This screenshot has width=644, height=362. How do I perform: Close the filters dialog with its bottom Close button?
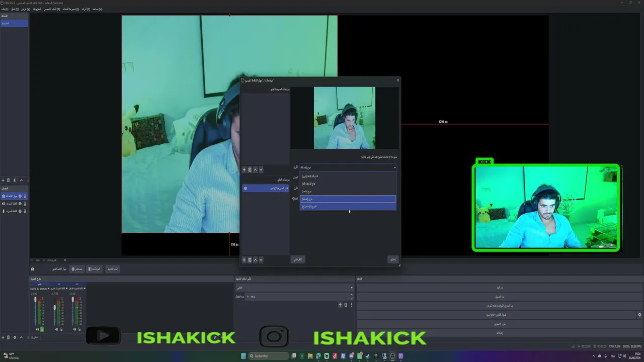pyautogui.click(x=393, y=259)
